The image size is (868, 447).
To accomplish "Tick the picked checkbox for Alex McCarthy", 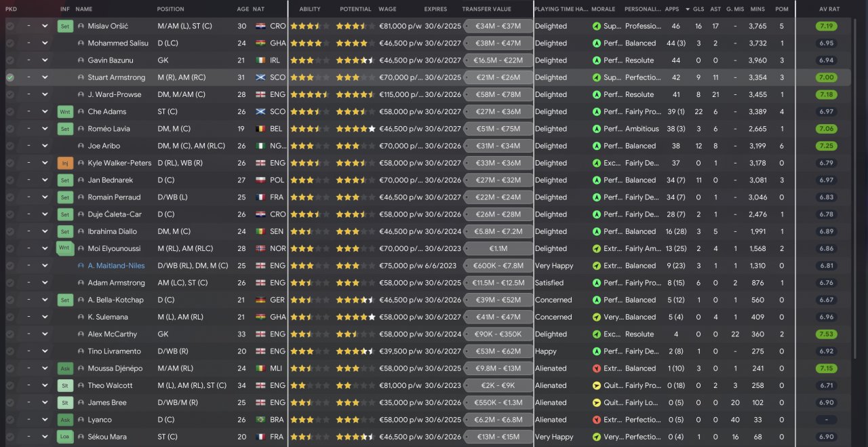I will [10, 334].
